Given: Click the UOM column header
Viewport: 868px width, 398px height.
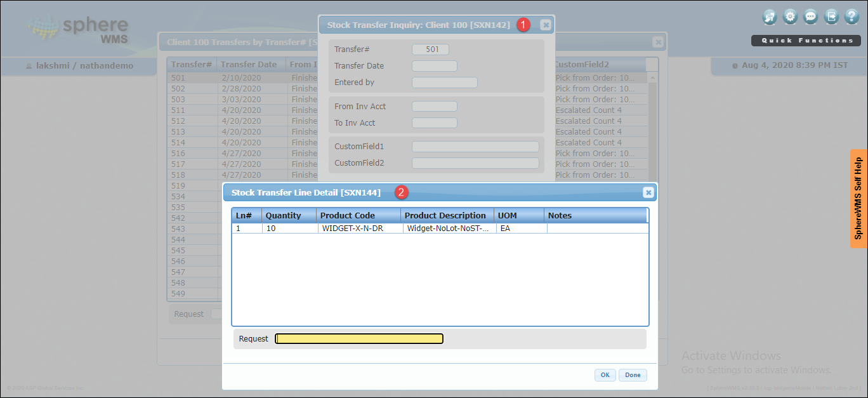Looking at the screenshot, I should click(x=508, y=216).
